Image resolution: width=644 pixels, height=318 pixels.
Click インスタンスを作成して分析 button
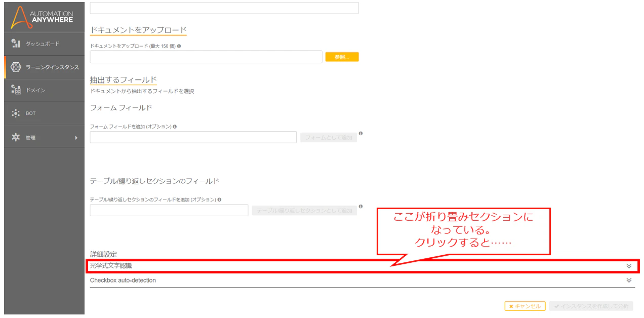tap(591, 306)
